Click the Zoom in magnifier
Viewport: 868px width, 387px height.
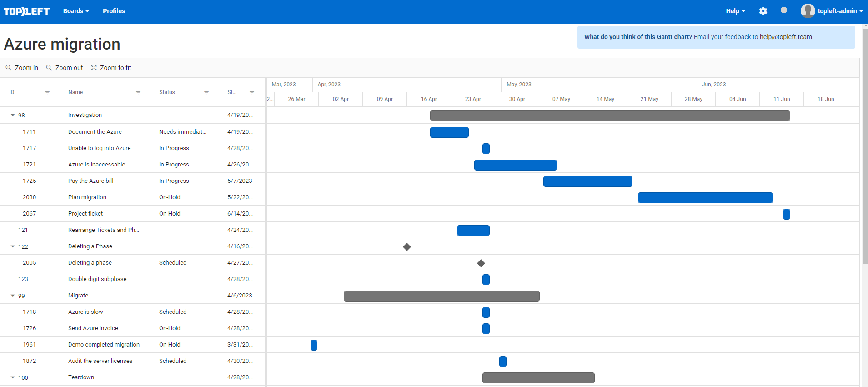pos(8,68)
